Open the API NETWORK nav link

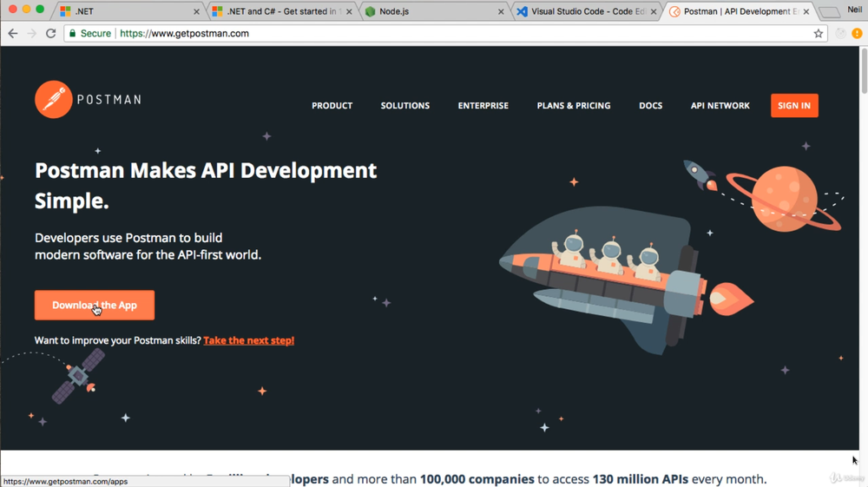click(x=720, y=106)
